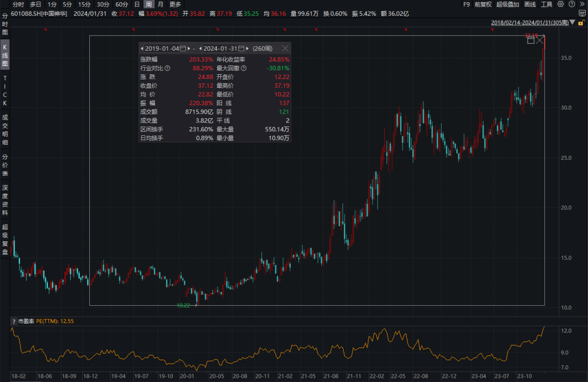Image resolution: width=588 pixels, height=382 pixels.
Task: Click the date range link 2018/02/14-2024/01/31
Action: point(530,22)
